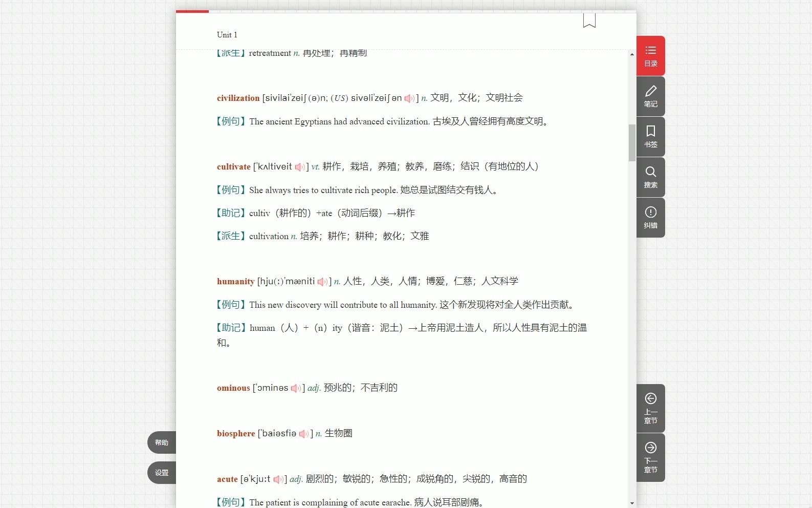Click the definition "生物圈"
812x508 pixels.
coord(339,433)
